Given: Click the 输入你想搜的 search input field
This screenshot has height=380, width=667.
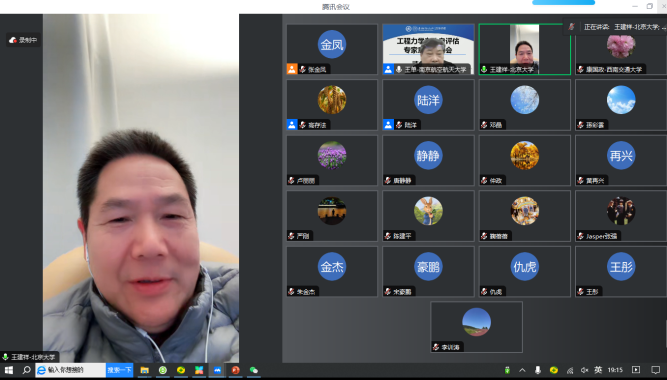Looking at the screenshot, I should pos(71,370).
